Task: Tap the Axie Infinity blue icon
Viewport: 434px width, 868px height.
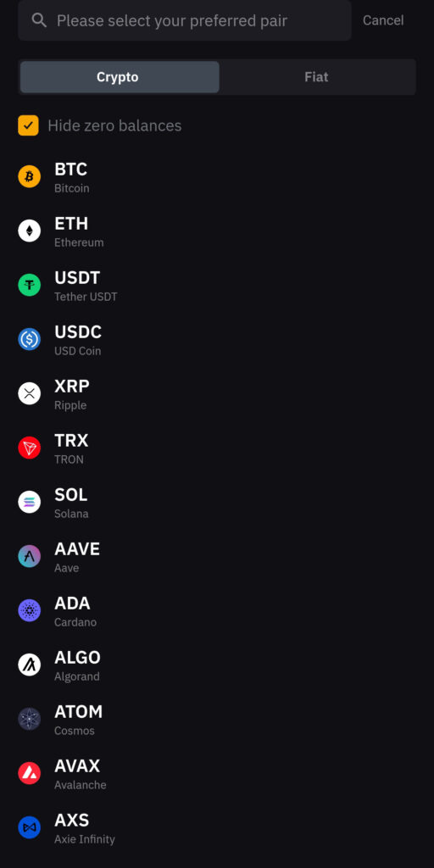Action: tap(30, 827)
